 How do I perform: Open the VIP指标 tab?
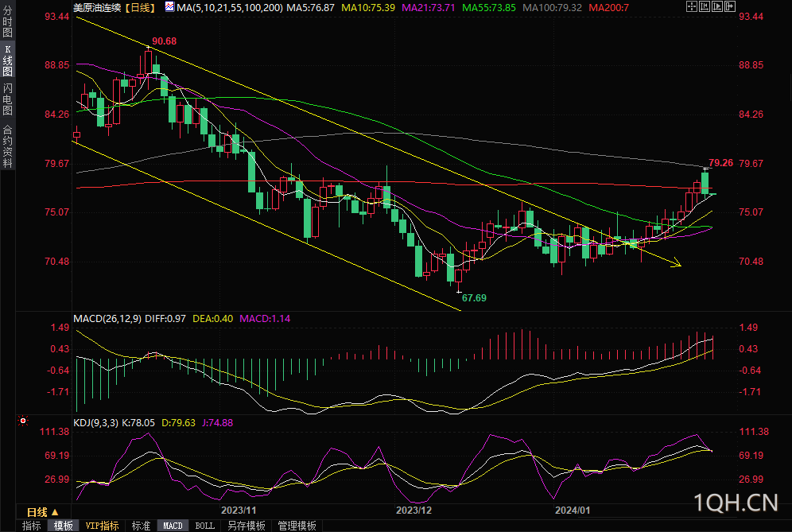(x=102, y=526)
